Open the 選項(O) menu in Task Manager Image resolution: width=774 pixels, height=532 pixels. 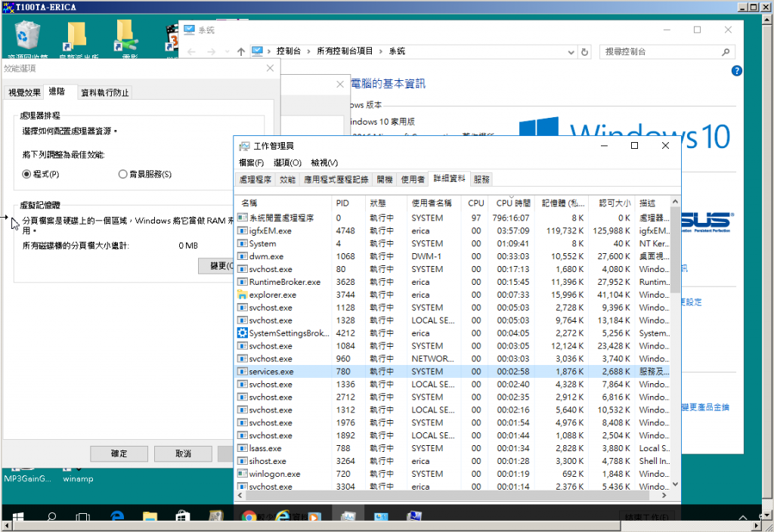[287, 163]
